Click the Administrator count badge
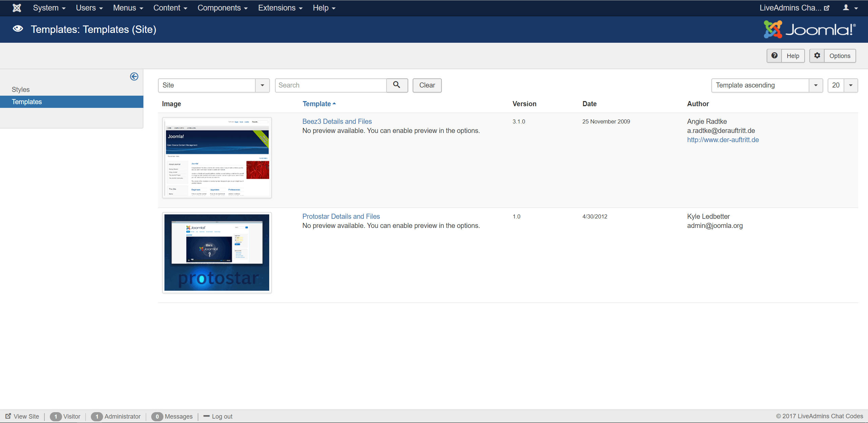This screenshot has width=868, height=423. [97, 417]
